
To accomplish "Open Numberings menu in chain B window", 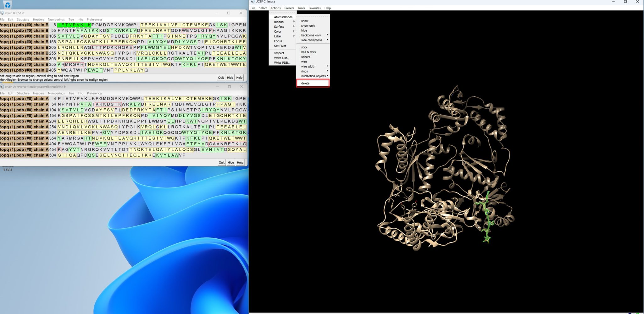I will 56,19.
